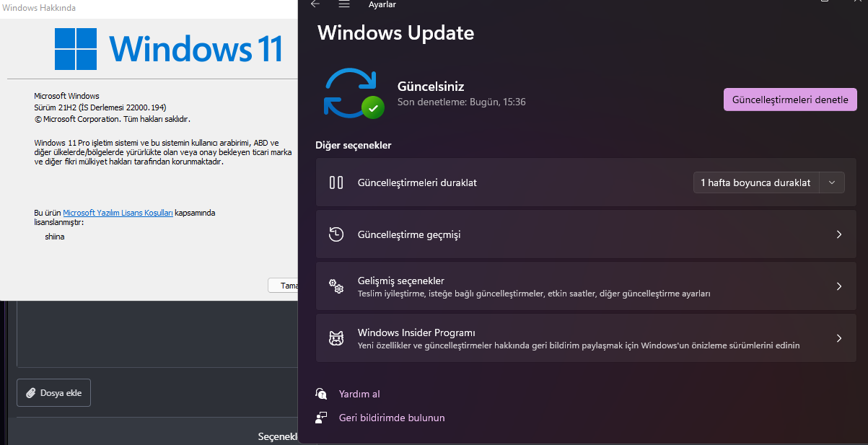Click the text area above Dosya ekle
This screenshot has width=868, height=445.
(157, 334)
